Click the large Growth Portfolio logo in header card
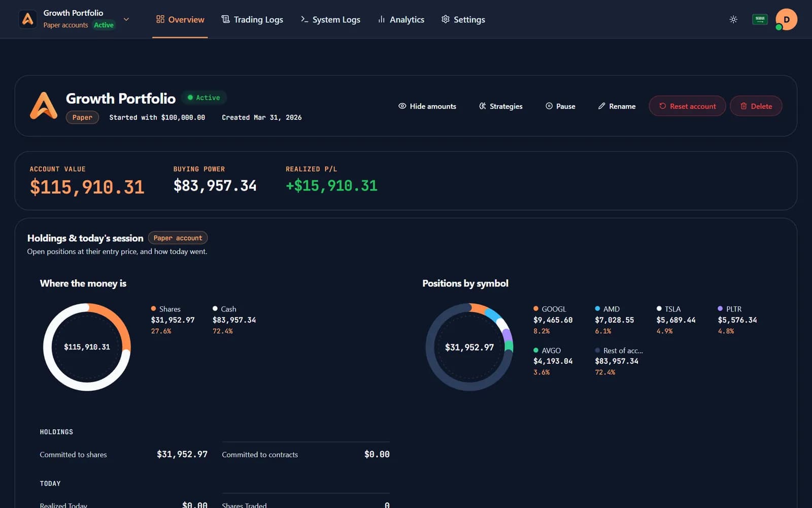 point(44,106)
